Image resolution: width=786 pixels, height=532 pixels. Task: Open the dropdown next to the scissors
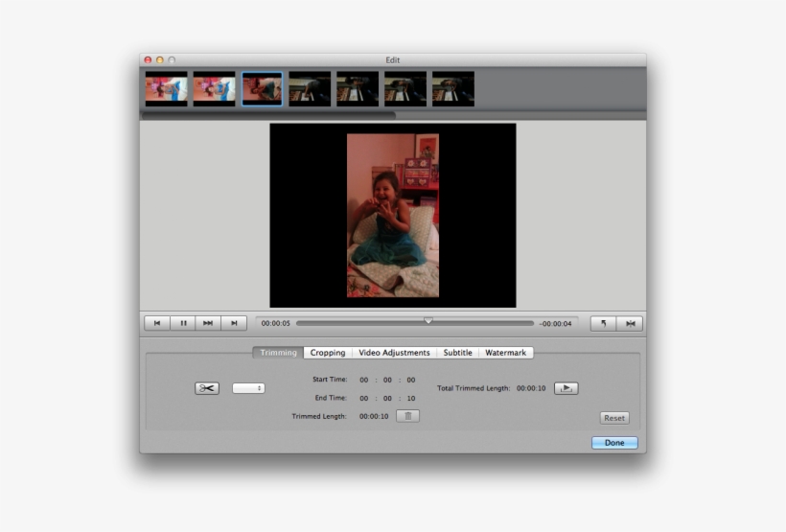pyautogui.click(x=248, y=388)
